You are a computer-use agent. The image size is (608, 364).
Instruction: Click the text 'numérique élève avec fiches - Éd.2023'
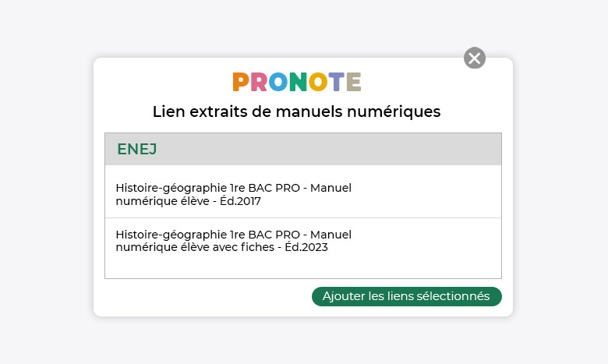point(222,247)
